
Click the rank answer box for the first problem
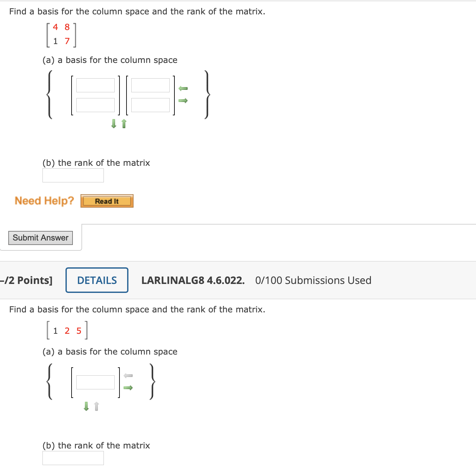73,175
